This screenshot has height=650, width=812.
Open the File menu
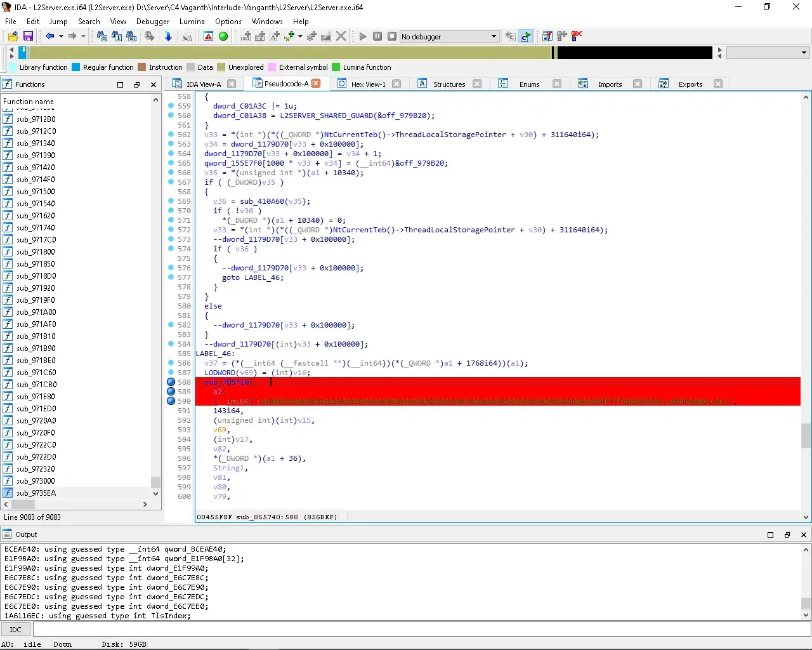(11, 21)
